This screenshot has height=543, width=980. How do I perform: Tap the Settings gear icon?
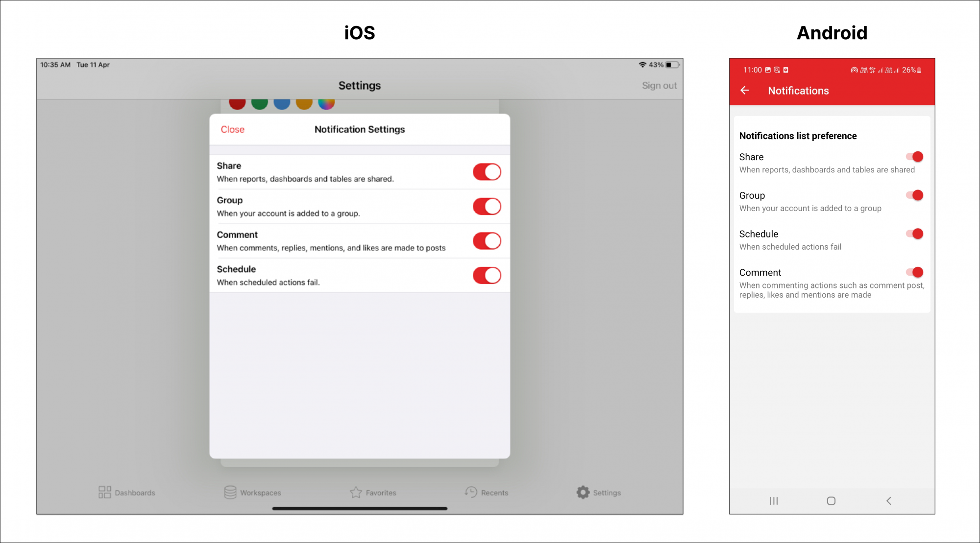(x=583, y=492)
